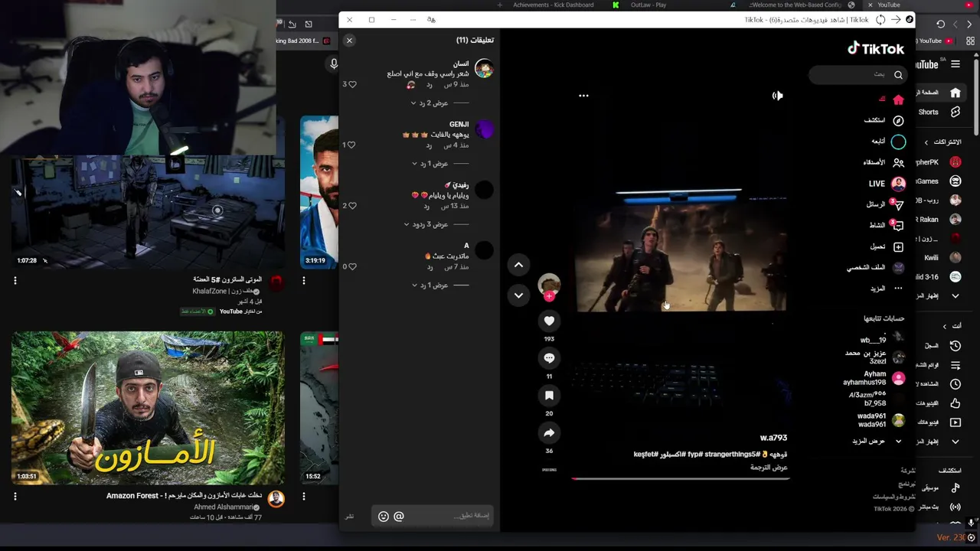This screenshot has height=551, width=980.
Task: Reply to انسان comment
Action: click(x=429, y=85)
